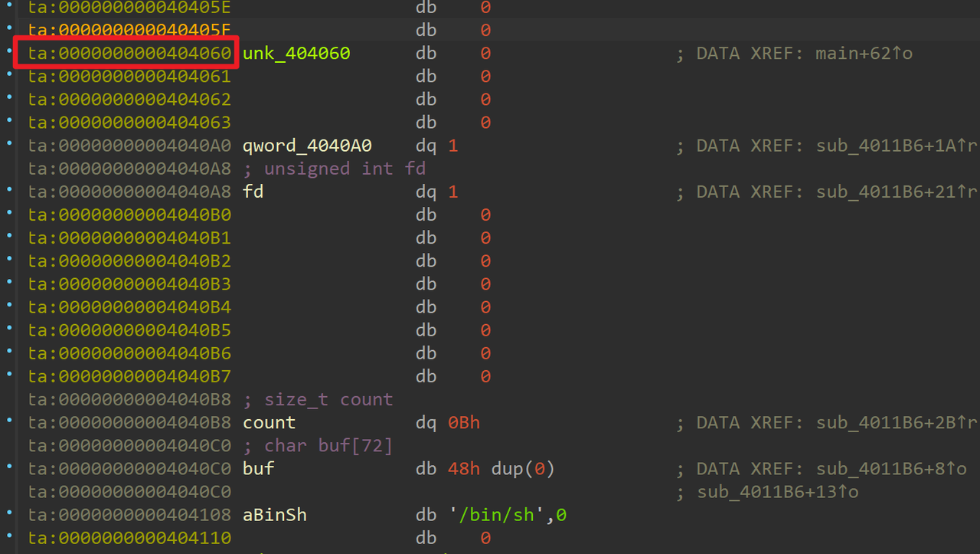980x554 pixels.
Task: Click address 0000000000404061
Action: coord(130,77)
